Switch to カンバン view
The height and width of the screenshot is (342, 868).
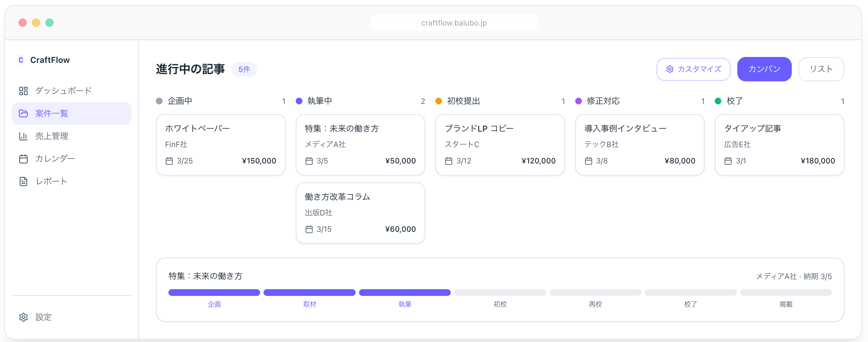(764, 69)
